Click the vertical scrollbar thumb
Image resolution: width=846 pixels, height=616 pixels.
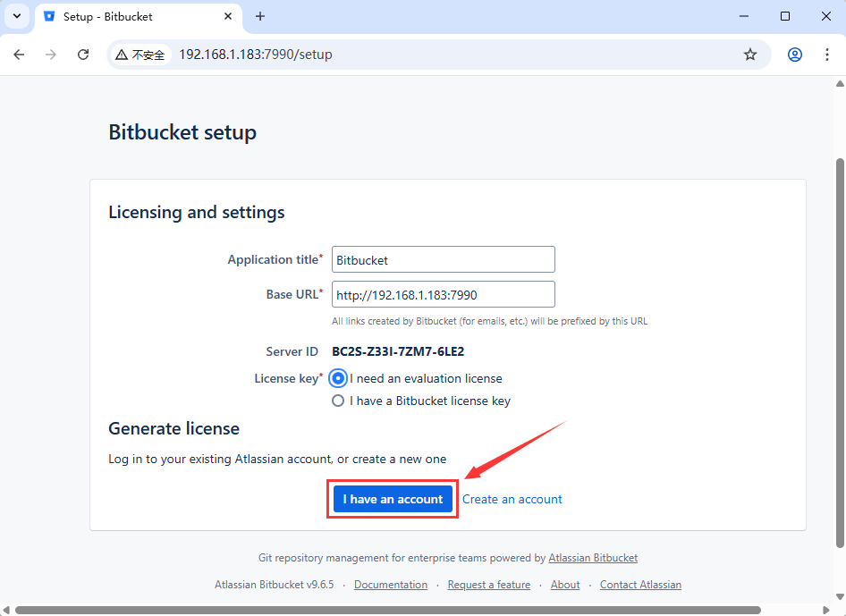(x=840, y=353)
